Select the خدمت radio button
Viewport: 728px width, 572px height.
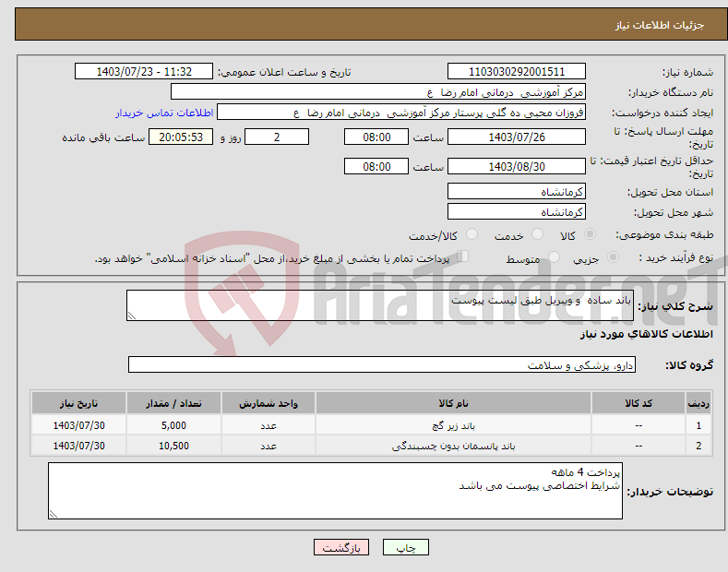(537, 234)
